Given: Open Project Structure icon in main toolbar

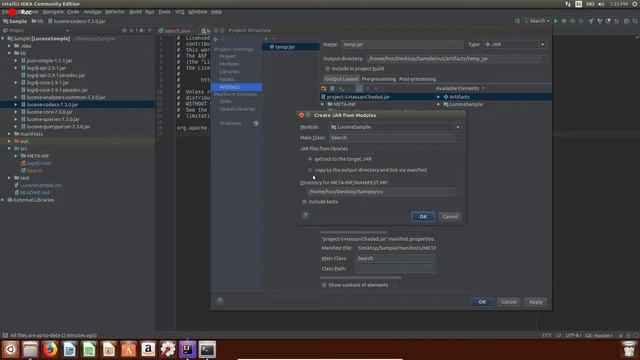Looking at the screenshot, I should coord(626,21).
